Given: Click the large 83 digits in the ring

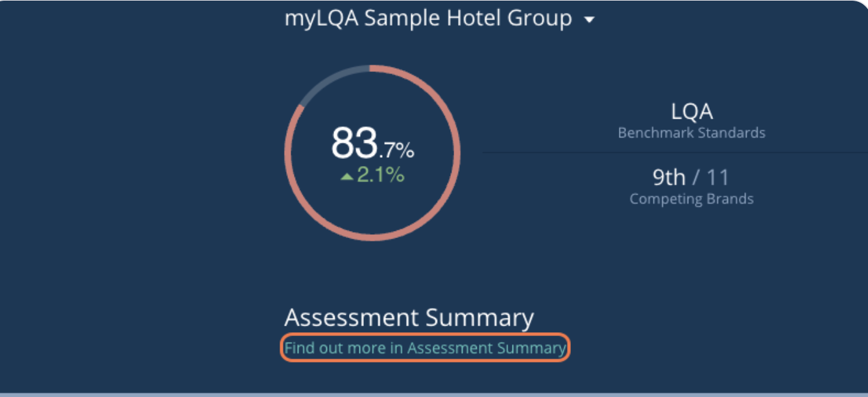Looking at the screenshot, I should click(354, 144).
